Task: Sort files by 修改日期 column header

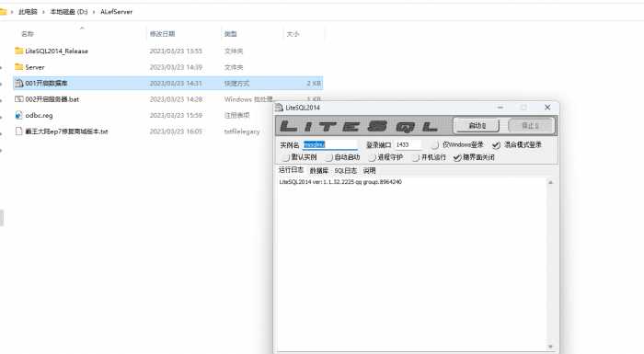Action: click(x=162, y=34)
